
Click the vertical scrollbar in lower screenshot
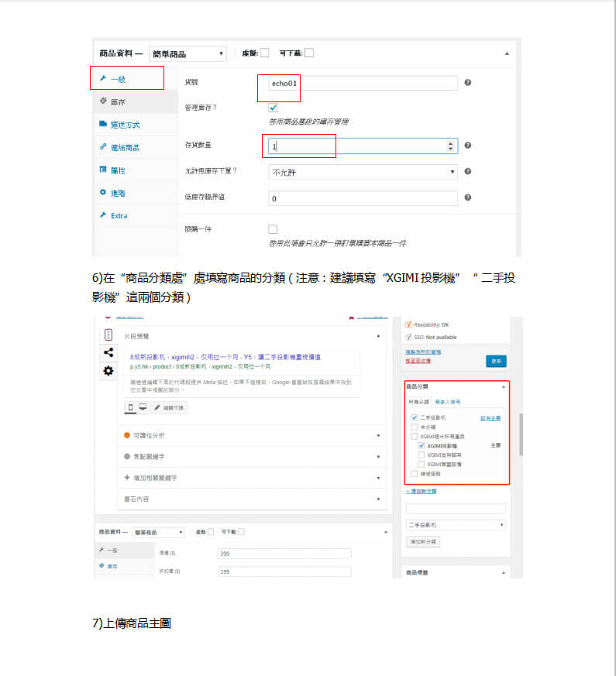(x=521, y=434)
